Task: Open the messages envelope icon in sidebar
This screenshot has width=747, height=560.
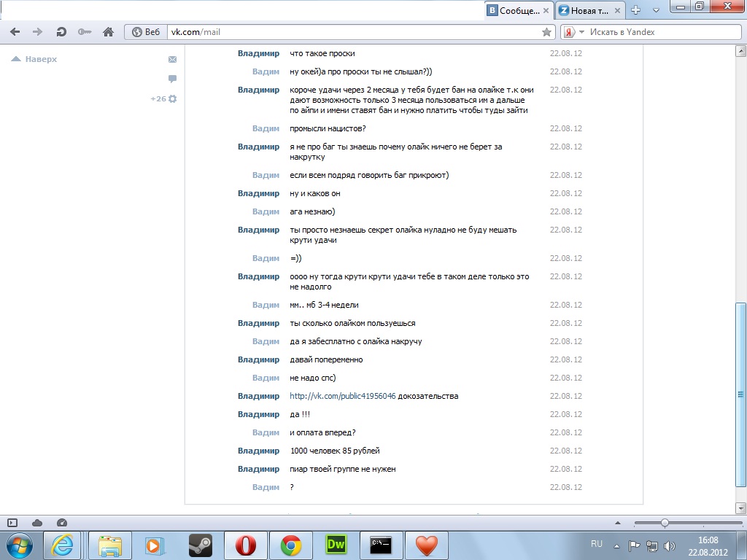Action: 172,60
